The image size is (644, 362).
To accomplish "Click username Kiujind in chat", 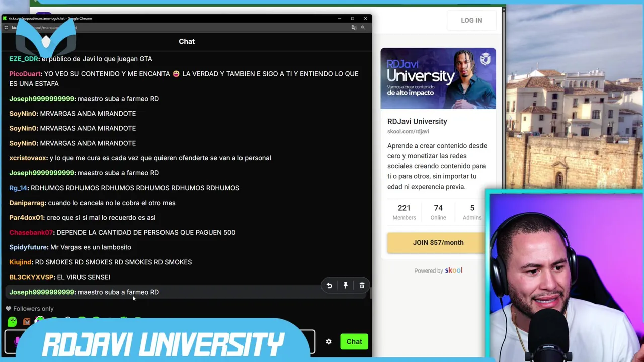I will tap(20, 262).
